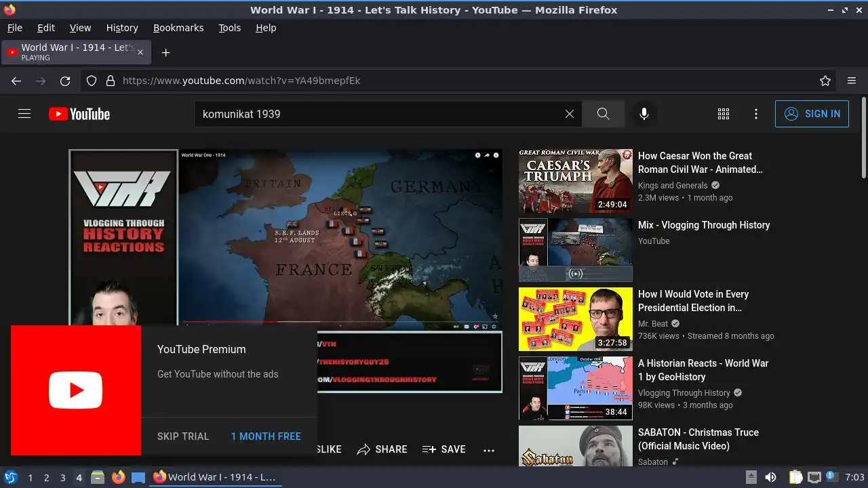The image size is (868, 488).
Task: Click SKIP TRIAL in Premium popup
Action: 183,436
